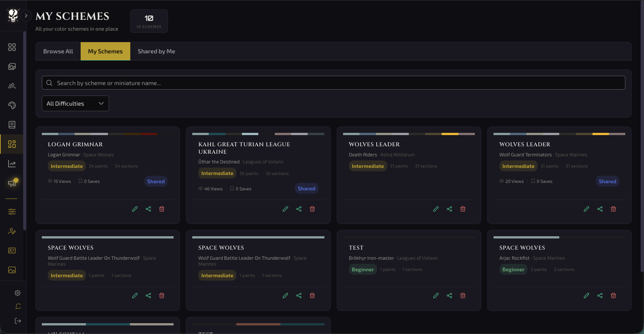
Task: Open the Test scheme title
Action: [356, 248]
